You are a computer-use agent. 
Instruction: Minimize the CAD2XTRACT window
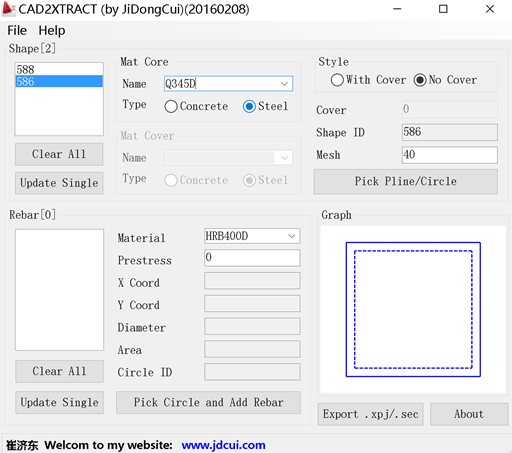point(397,9)
